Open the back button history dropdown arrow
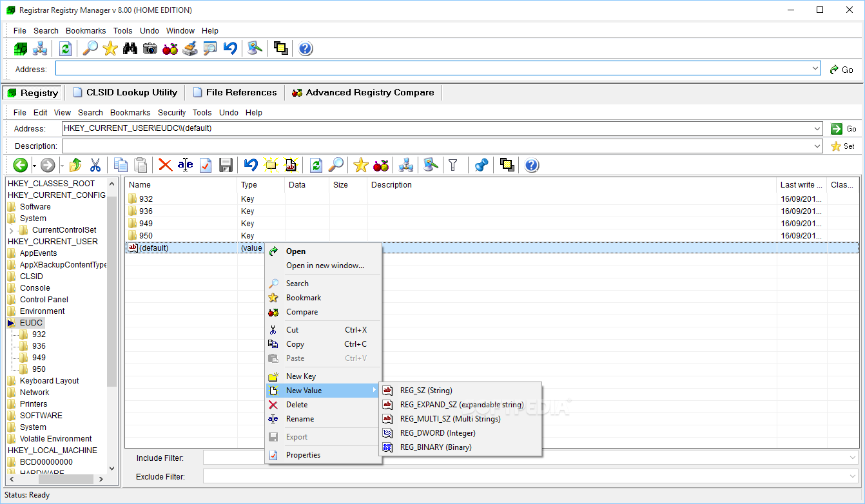The height and width of the screenshot is (504, 865). pyautogui.click(x=34, y=166)
